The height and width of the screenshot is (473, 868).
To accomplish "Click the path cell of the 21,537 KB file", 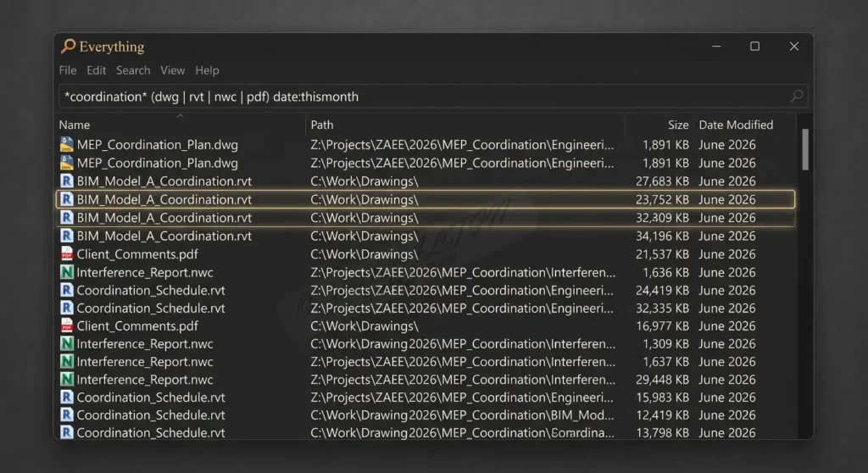I will pos(364,254).
